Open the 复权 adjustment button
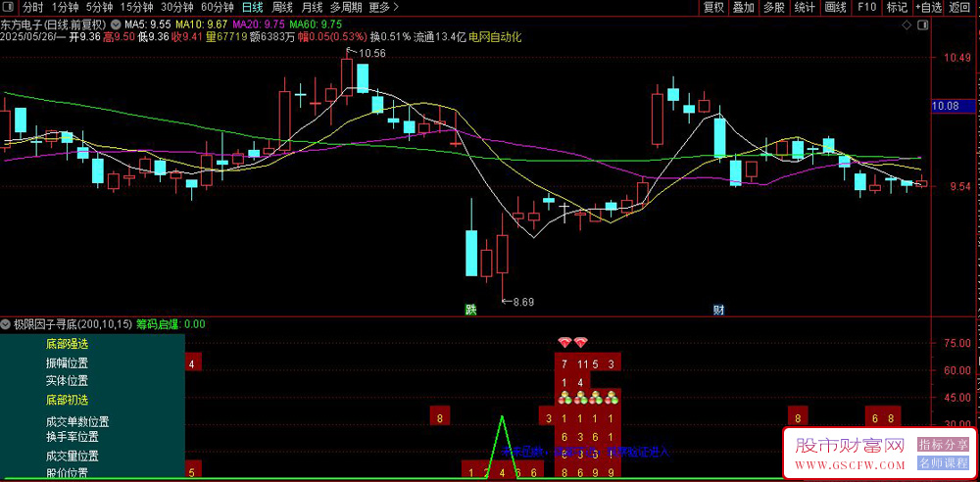 (x=713, y=8)
